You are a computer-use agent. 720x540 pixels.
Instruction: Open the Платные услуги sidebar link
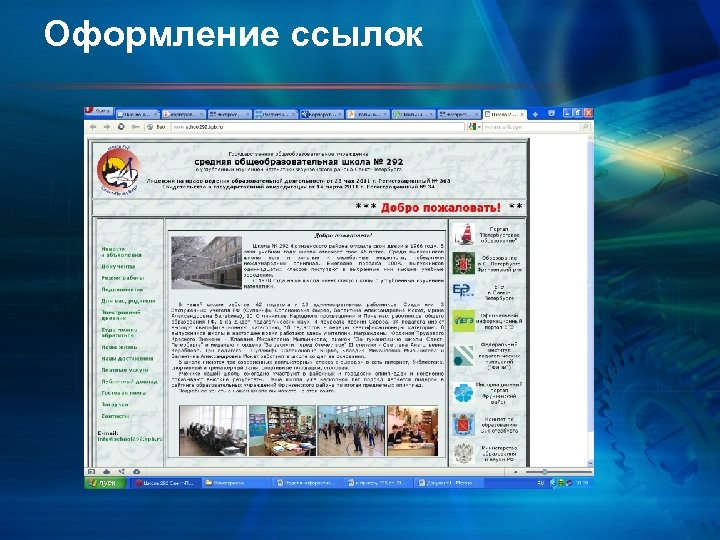(124, 370)
